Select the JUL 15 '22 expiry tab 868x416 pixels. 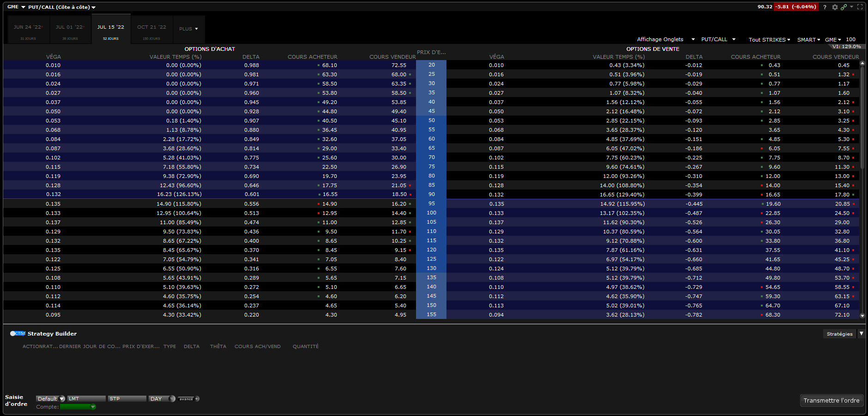(x=111, y=29)
